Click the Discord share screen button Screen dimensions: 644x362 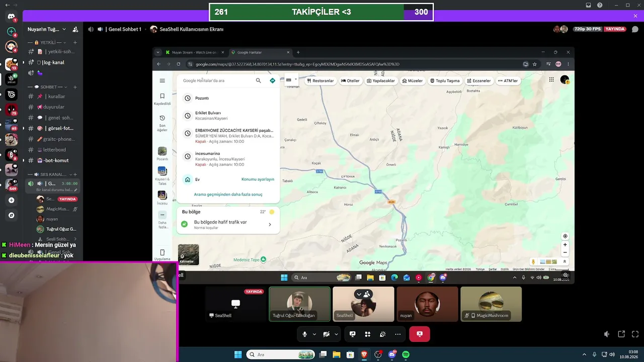(353, 334)
